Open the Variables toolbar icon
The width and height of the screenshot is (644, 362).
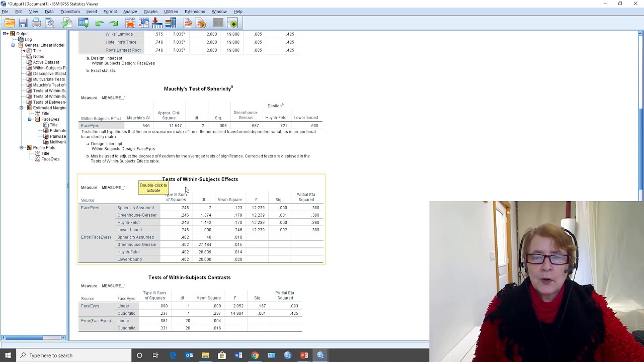[171, 23]
